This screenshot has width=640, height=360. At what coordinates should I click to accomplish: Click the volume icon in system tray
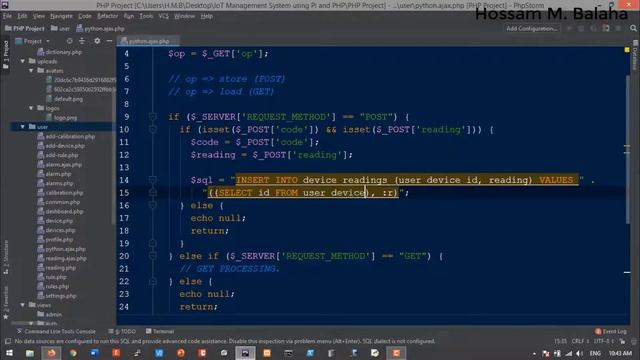580,353
